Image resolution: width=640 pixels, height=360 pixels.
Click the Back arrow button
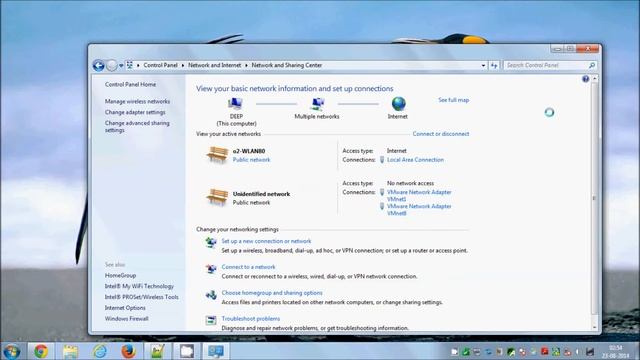(x=98, y=65)
